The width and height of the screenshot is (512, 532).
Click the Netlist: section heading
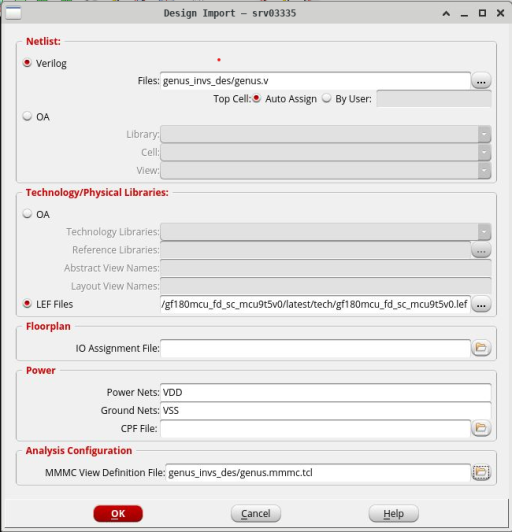[x=43, y=41]
